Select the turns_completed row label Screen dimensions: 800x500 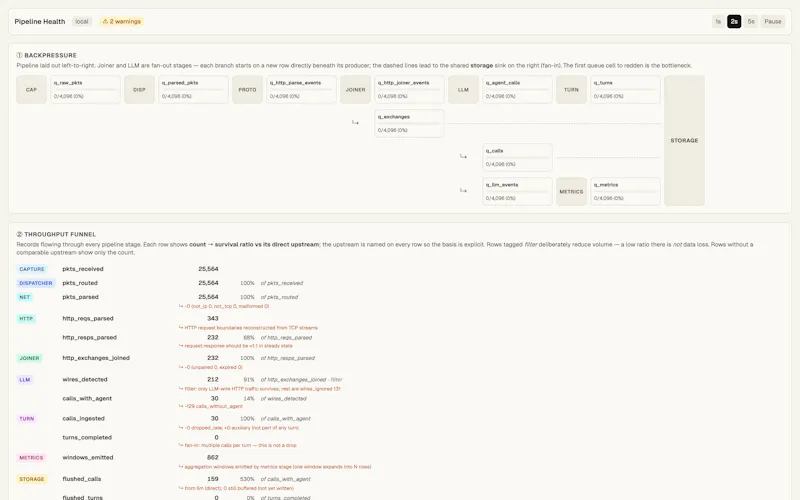pyautogui.click(x=87, y=437)
